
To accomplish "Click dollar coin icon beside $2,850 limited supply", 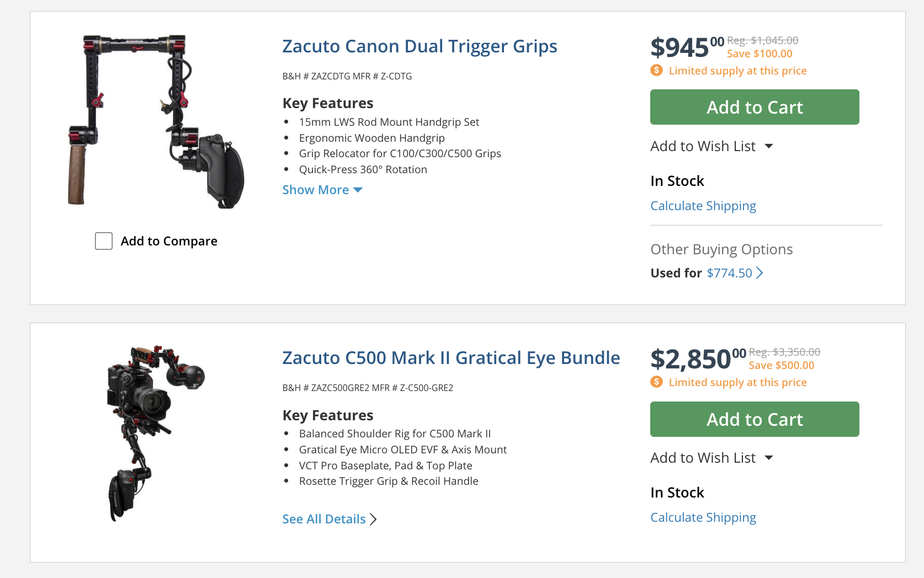I will [x=656, y=382].
